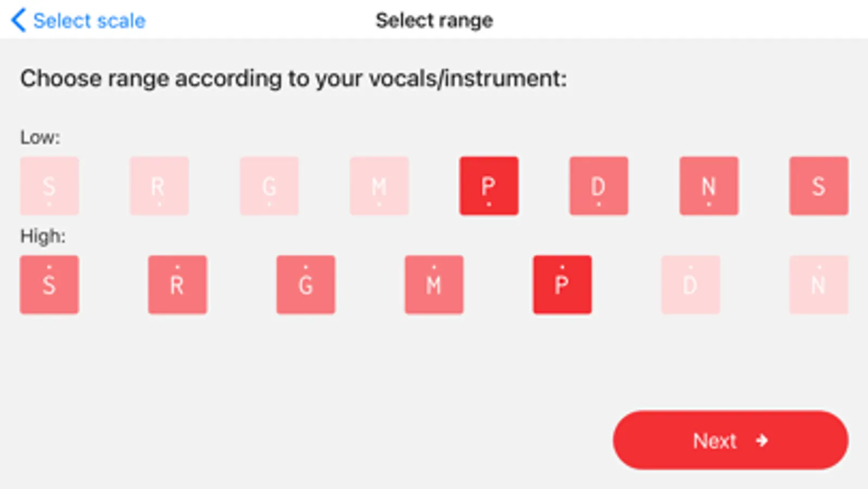Select middle S note ending Low row
The height and width of the screenshot is (489, 868).
(x=819, y=186)
